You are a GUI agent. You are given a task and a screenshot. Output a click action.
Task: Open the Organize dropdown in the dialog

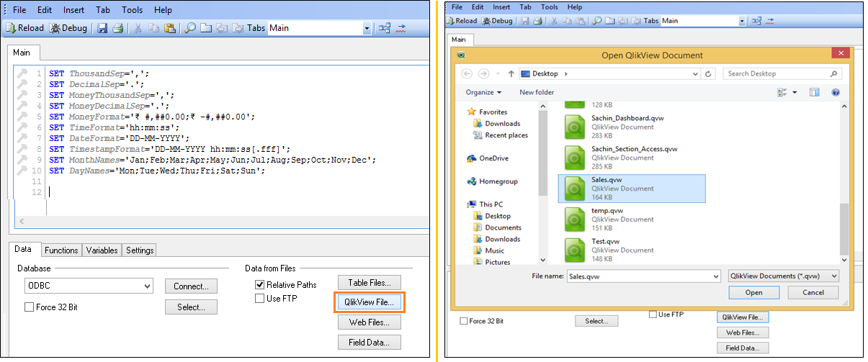484,92
